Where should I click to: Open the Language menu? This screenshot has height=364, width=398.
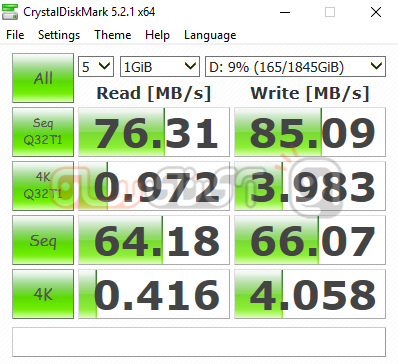point(210,35)
